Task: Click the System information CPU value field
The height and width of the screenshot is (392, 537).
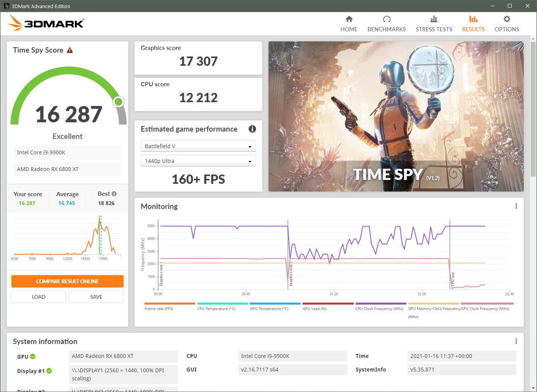Action: tap(292, 356)
